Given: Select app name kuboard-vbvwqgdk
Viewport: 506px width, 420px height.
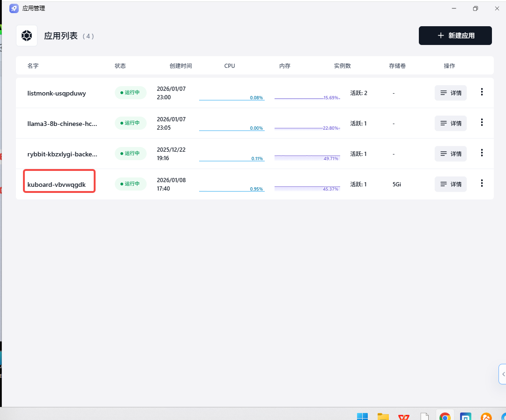Looking at the screenshot, I should [57, 184].
